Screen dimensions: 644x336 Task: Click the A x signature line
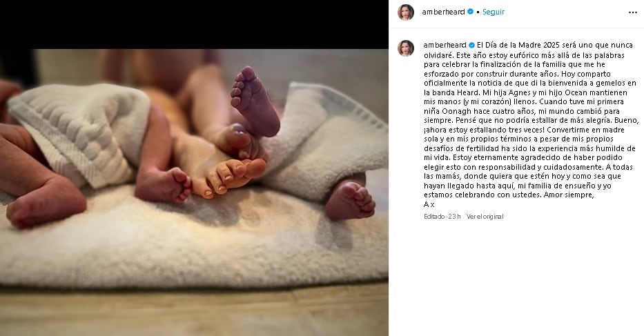tap(429, 204)
